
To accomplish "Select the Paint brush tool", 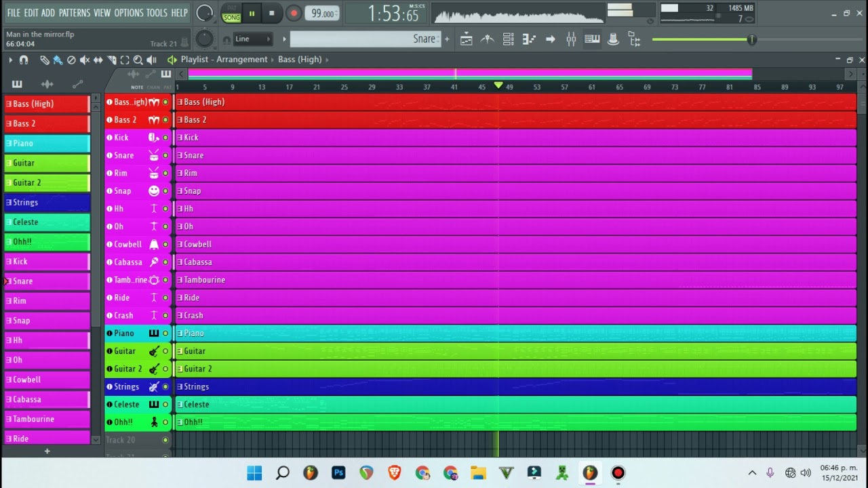I will point(58,60).
